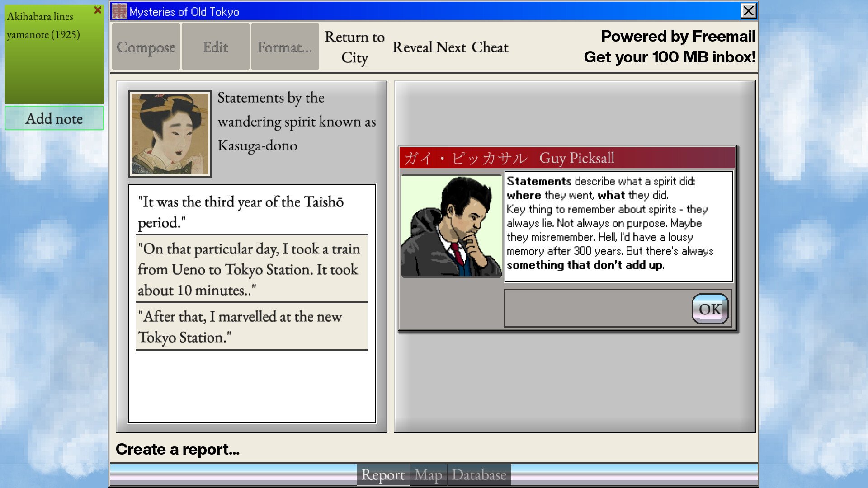Click the Powered by Freemail banner
Screen dimensions: 868x488
(669, 47)
